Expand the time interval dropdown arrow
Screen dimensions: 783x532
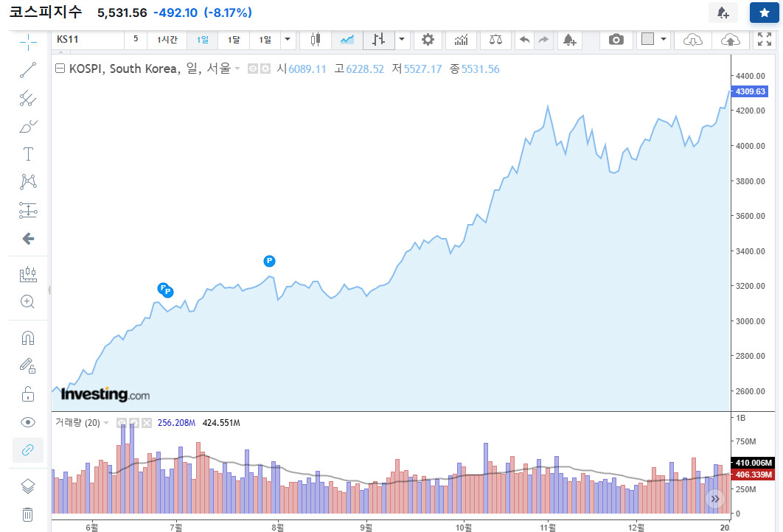(x=288, y=40)
